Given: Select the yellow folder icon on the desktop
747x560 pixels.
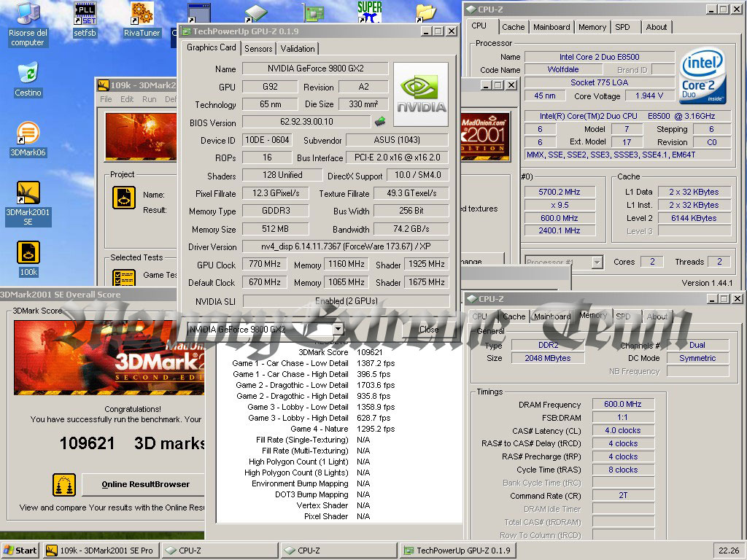Looking at the screenshot, I should coord(425,12).
